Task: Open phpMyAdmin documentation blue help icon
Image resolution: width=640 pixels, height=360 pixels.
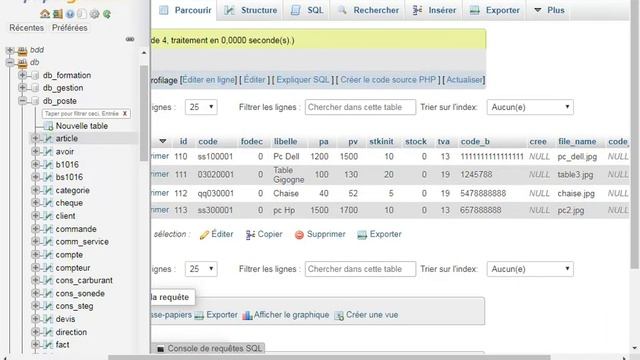Action: [70, 14]
